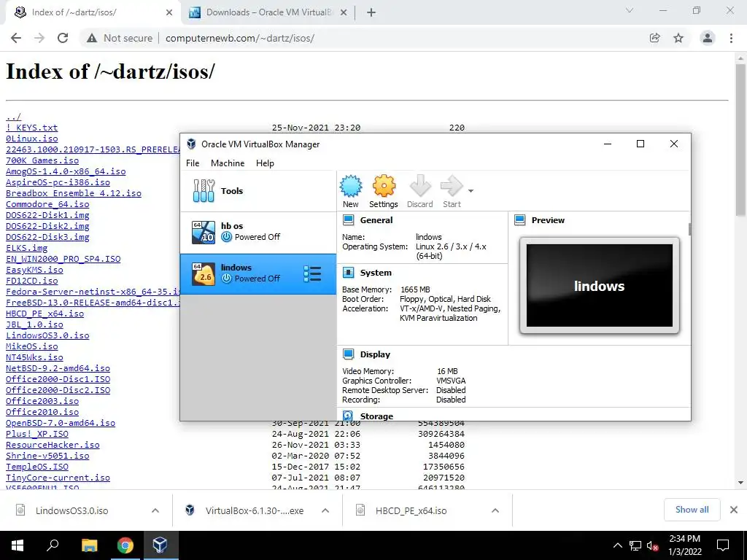
Task: Open the Help menu in VirtualBox
Action: tap(265, 163)
